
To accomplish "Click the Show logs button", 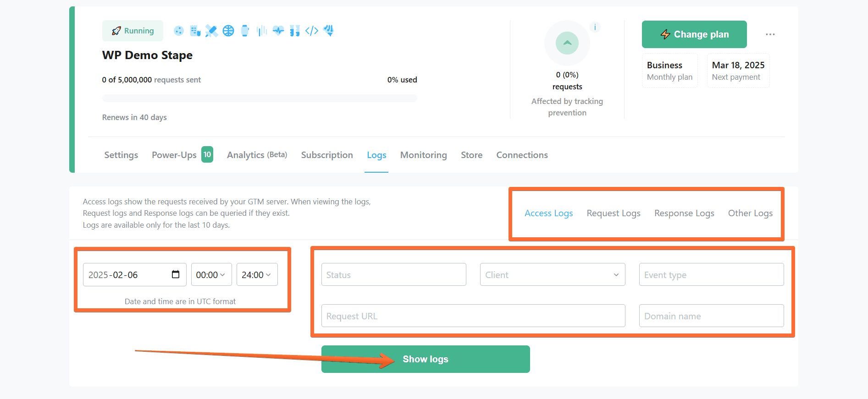I will pos(426,359).
